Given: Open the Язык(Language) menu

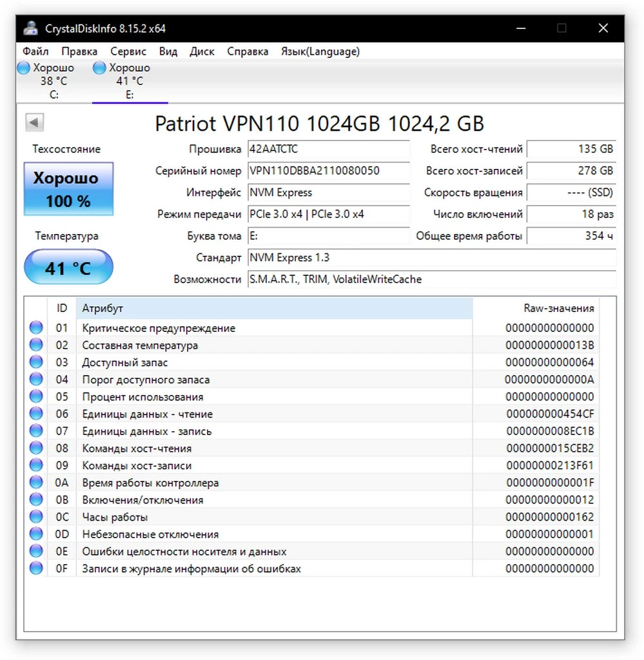Looking at the screenshot, I should 320,52.
